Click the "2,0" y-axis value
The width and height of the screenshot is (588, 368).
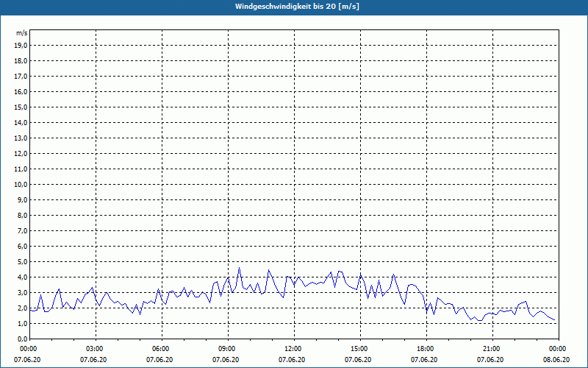click(22, 308)
